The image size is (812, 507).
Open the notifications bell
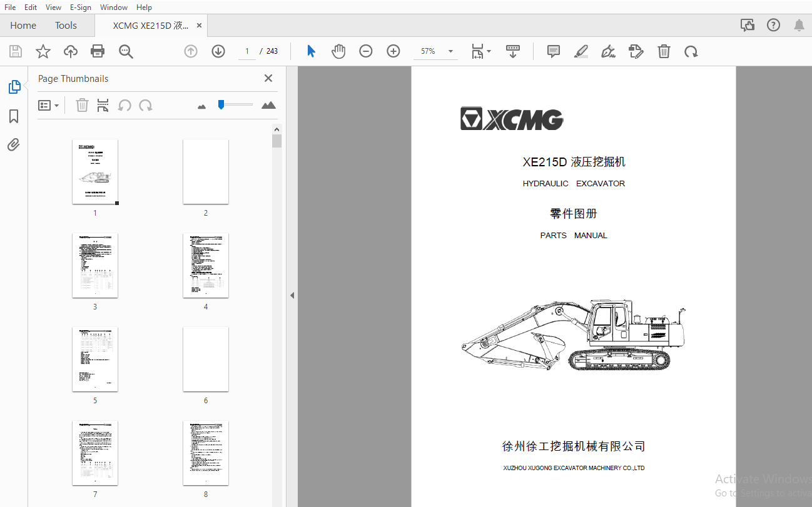[799, 25]
